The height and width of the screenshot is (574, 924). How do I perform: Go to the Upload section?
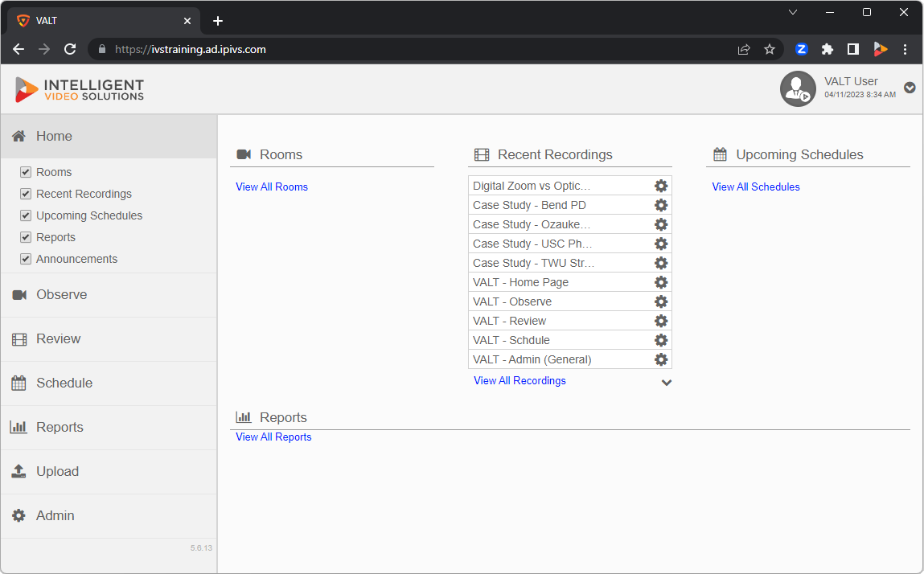[109, 471]
